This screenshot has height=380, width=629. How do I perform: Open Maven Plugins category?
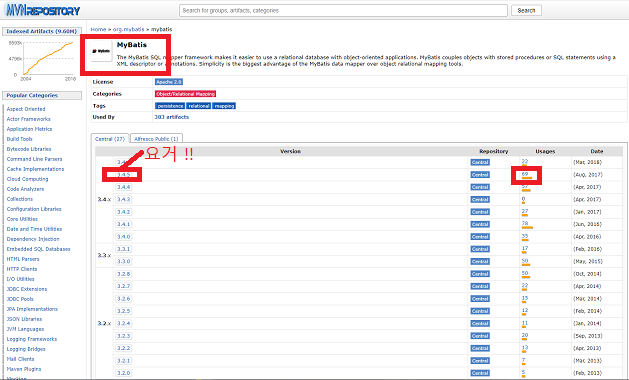pyautogui.click(x=24, y=369)
